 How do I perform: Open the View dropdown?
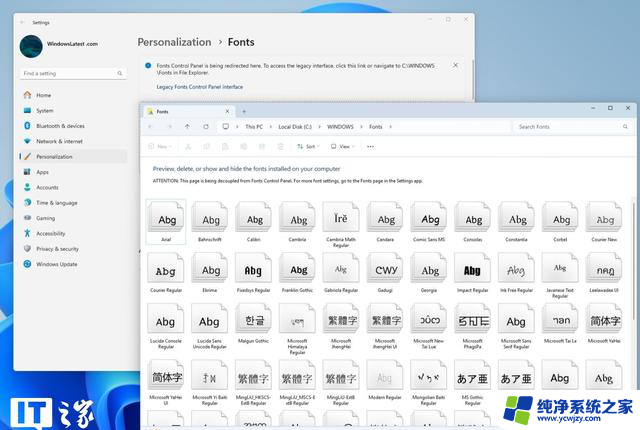tap(342, 146)
